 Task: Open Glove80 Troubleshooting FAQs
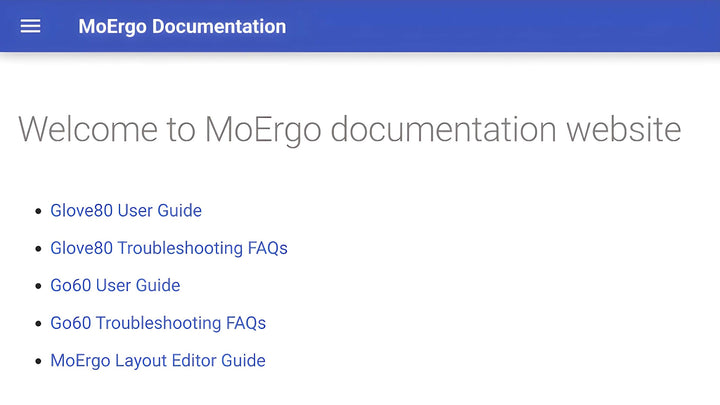169,248
